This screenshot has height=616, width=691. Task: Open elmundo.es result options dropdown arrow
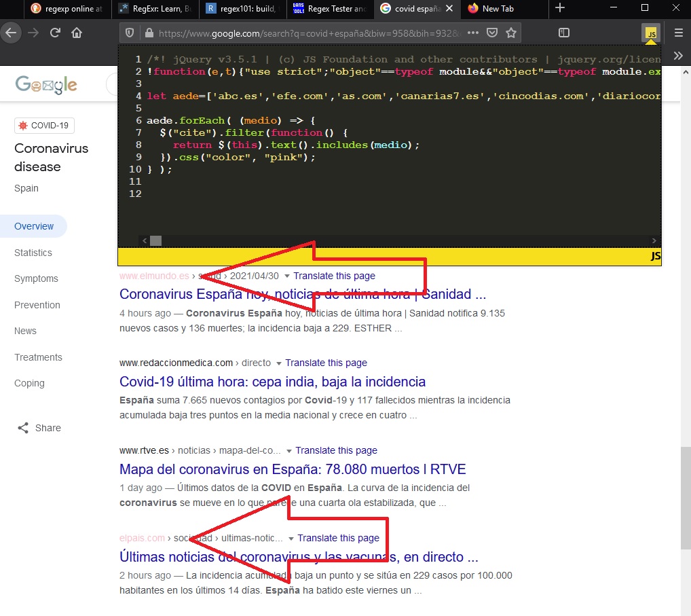coord(286,276)
